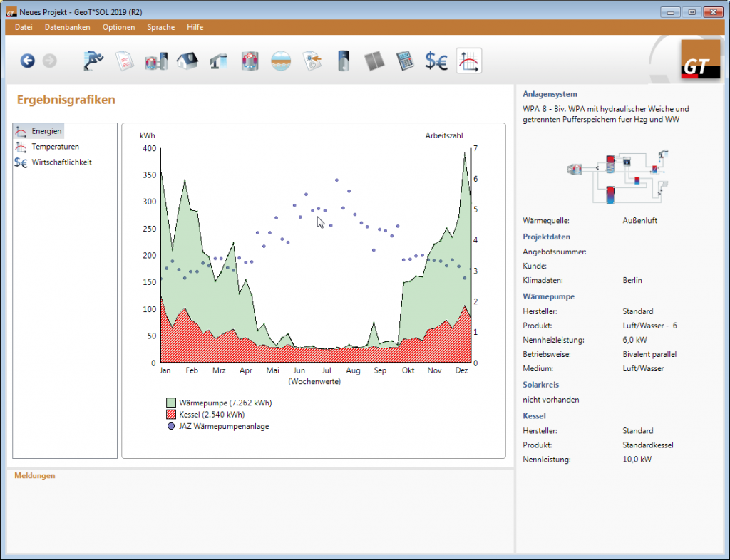Click the Standardkessel product value
The height and width of the screenshot is (560, 730).
pos(648,445)
